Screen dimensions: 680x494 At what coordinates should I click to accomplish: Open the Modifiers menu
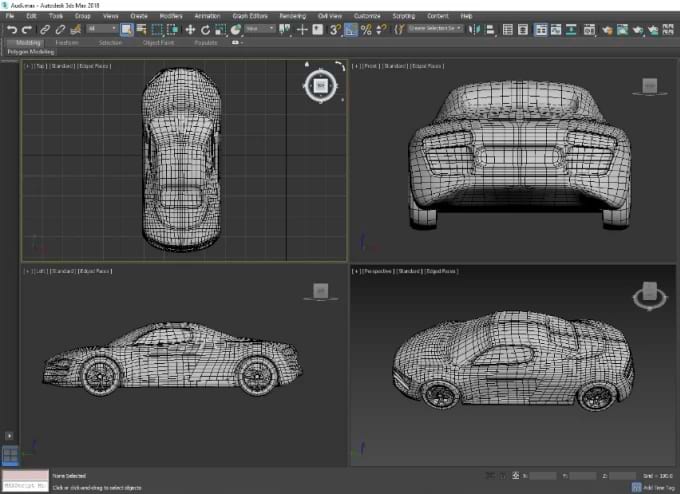pos(169,17)
